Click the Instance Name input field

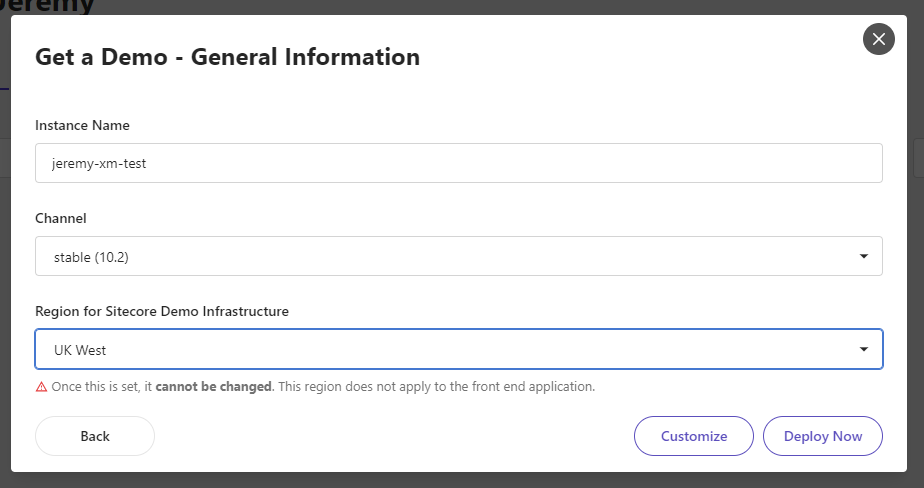458,163
